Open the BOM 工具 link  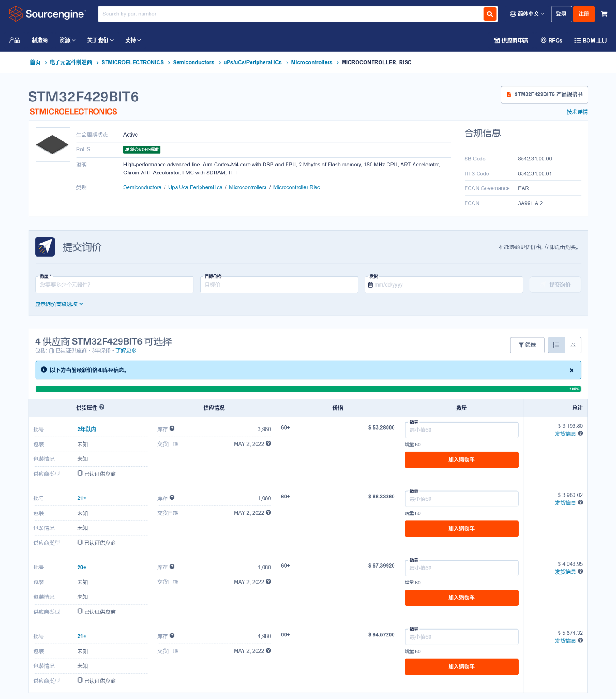tap(591, 41)
